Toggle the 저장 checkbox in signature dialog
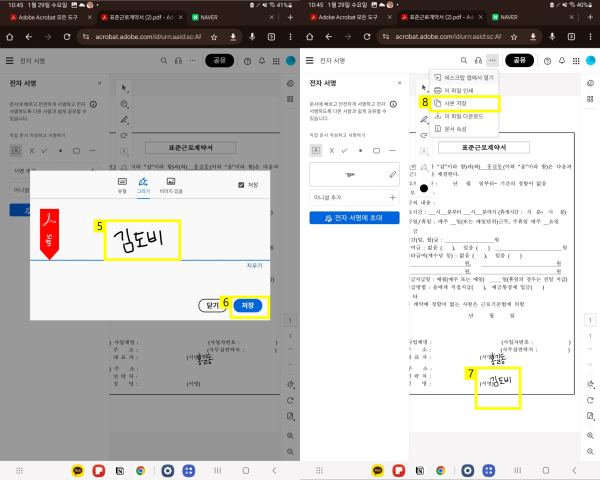The image size is (600, 480). point(241,185)
